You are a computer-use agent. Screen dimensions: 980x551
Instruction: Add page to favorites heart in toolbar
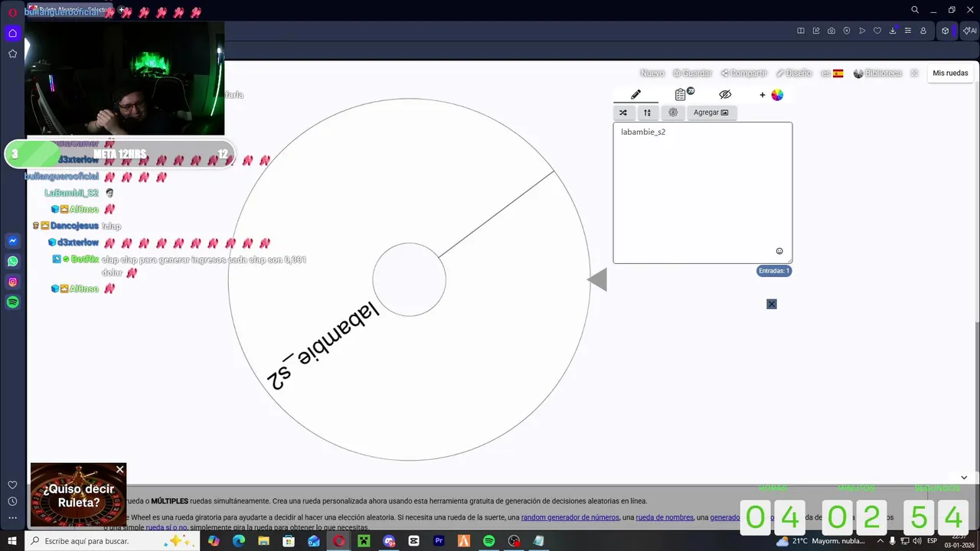click(x=877, y=31)
